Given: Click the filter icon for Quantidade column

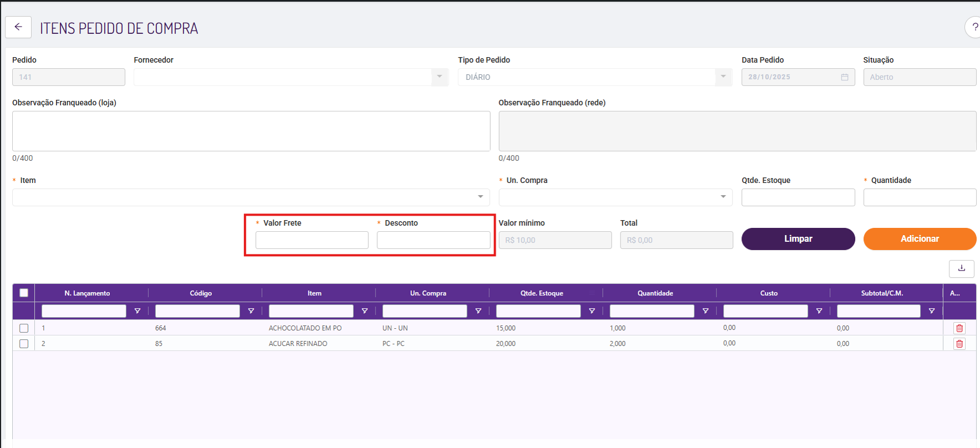Looking at the screenshot, I should click(705, 311).
